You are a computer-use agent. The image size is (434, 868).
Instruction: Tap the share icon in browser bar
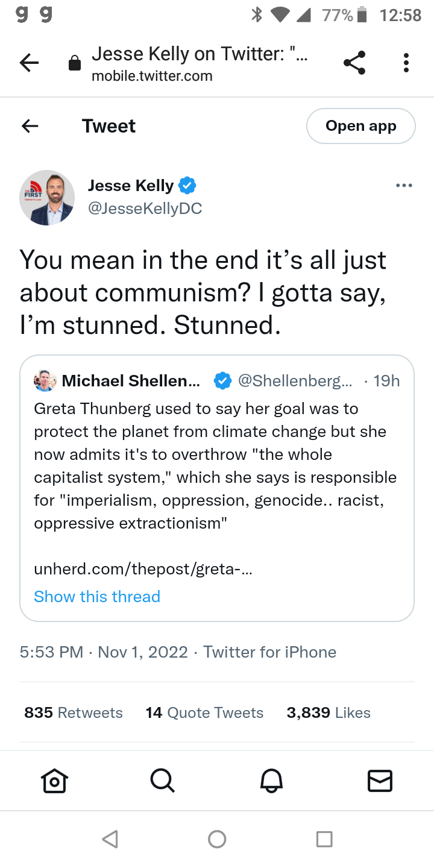(x=354, y=63)
